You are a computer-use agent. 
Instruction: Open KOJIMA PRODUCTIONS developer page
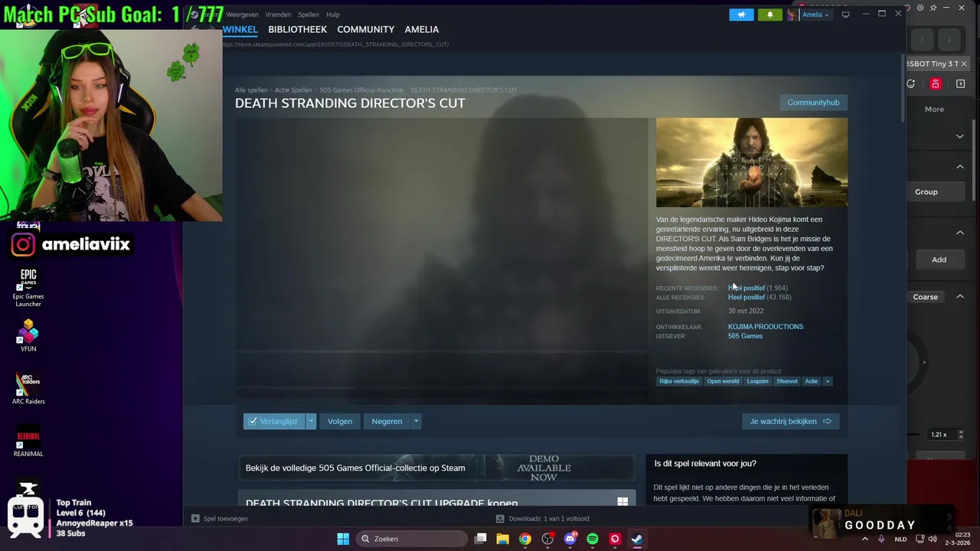(766, 327)
